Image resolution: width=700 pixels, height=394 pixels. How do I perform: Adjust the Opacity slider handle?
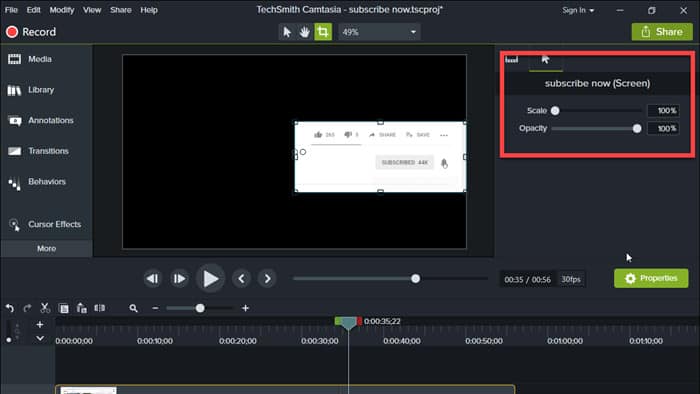(x=637, y=129)
